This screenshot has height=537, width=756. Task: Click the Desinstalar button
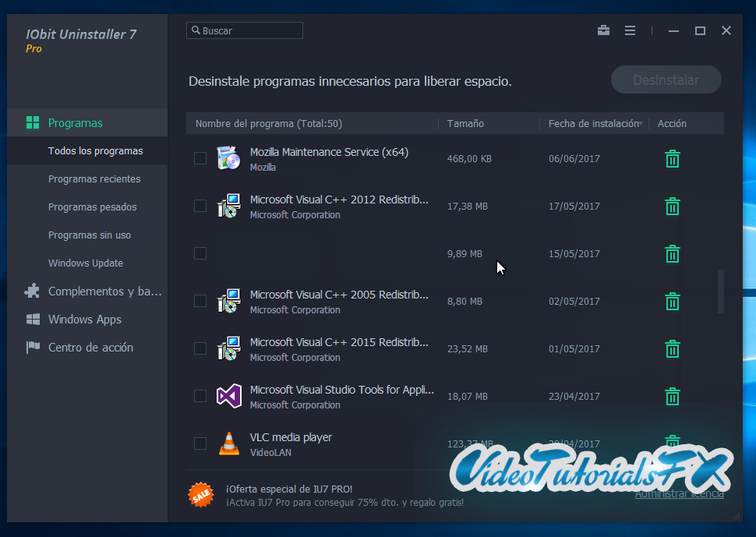tap(666, 79)
